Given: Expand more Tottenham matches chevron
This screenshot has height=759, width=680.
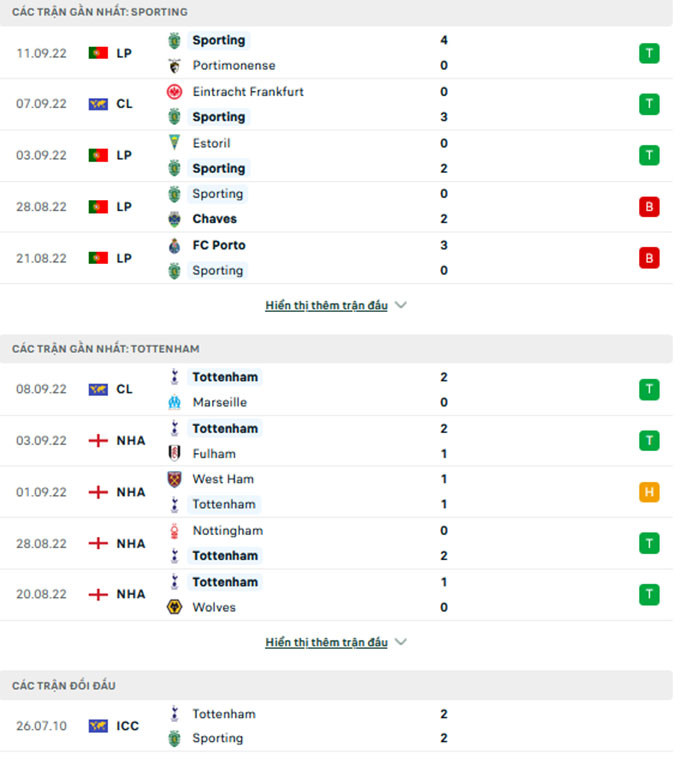Looking at the screenshot, I should pyautogui.click(x=401, y=642).
